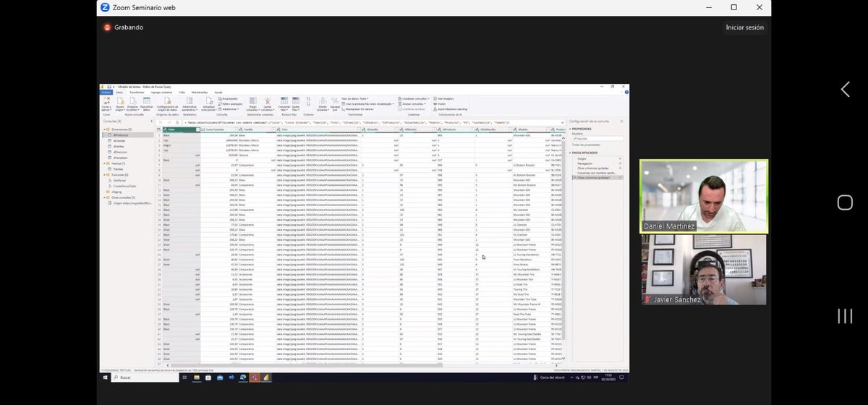Click Iniciar sesión in Zoom
The width and height of the screenshot is (868, 405).
pos(744,27)
